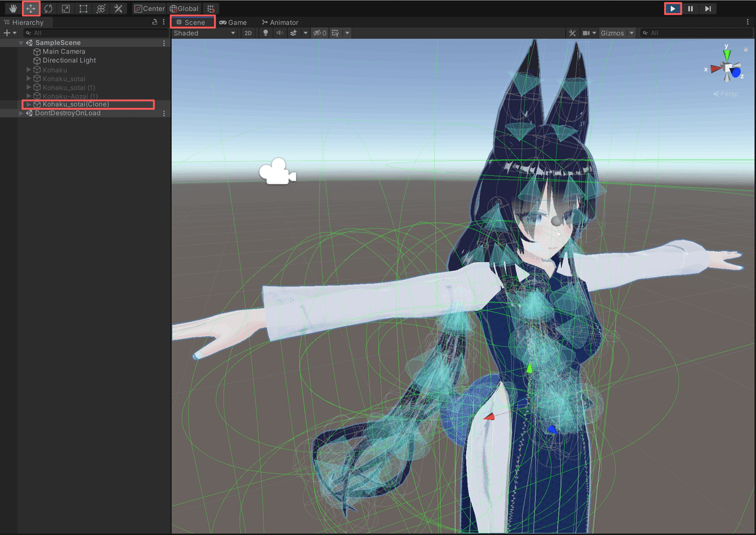Select Kohaku_sotai(Clone) in Hierarchy
The width and height of the screenshot is (756, 535).
point(76,104)
